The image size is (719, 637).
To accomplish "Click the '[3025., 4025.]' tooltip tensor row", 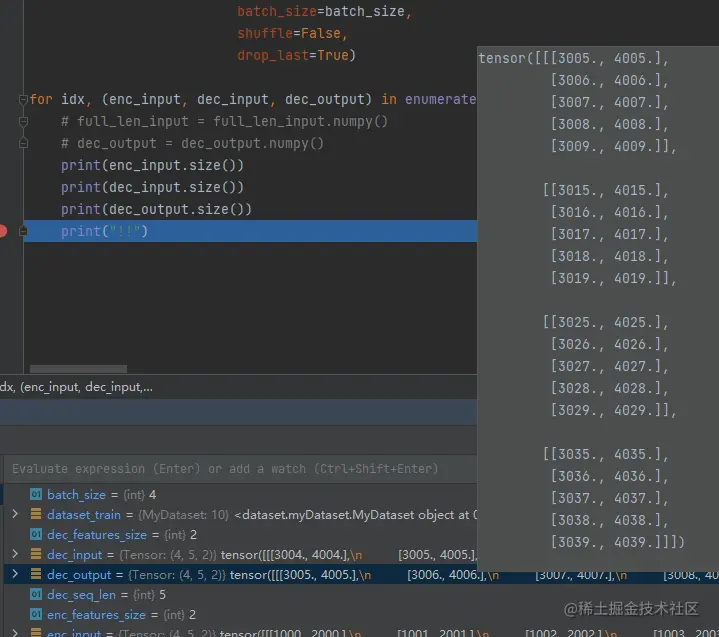I will point(606,322).
